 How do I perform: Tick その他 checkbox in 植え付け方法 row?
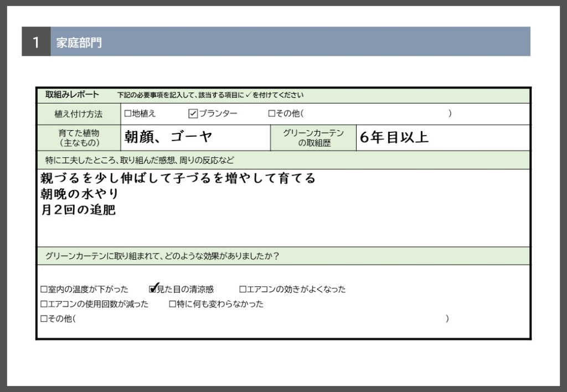click(x=271, y=114)
